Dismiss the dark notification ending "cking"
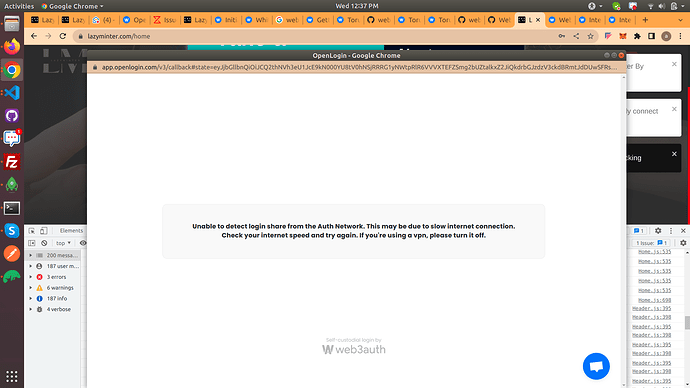The width and height of the screenshot is (690, 388). (674, 154)
